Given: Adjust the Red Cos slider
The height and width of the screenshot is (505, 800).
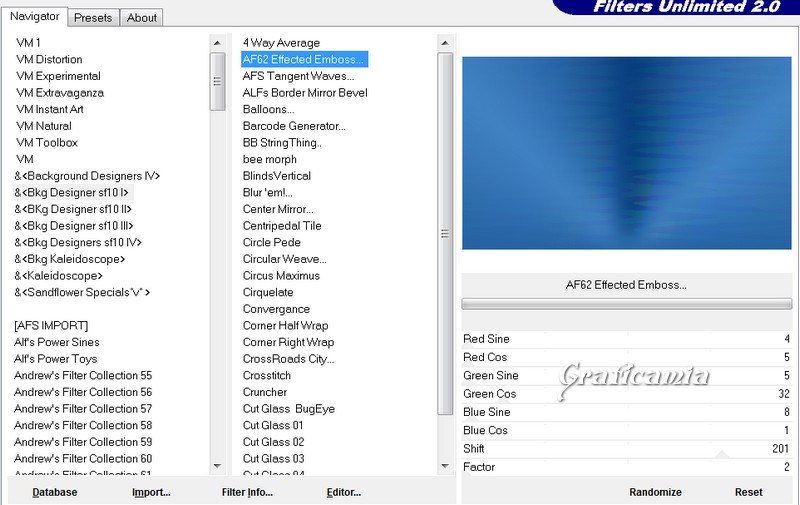Looking at the screenshot, I should [x=627, y=357].
